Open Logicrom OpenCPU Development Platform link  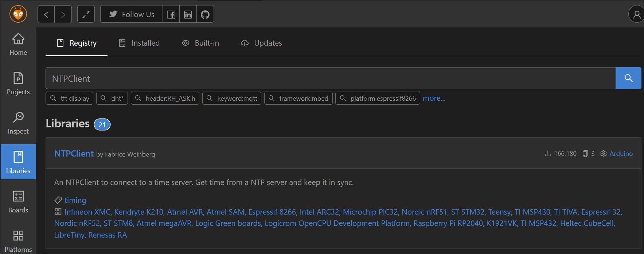coord(337,223)
